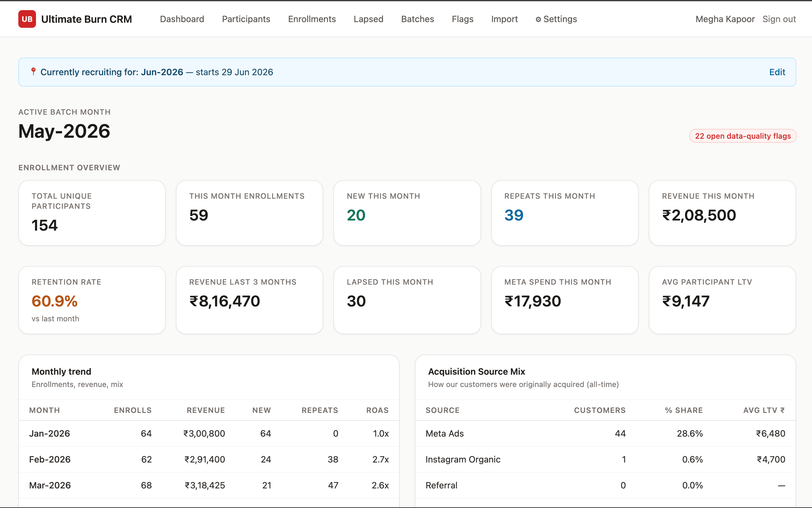This screenshot has width=812, height=508.
Task: Click the SOURCE column header
Action: click(442, 410)
